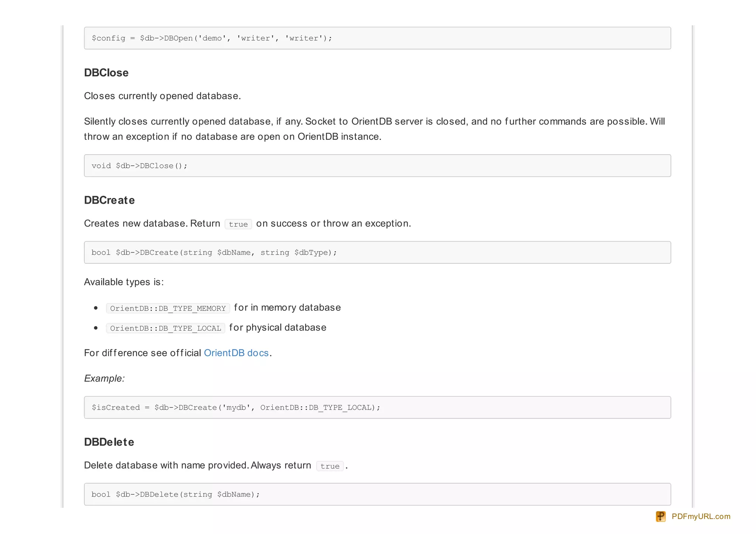This screenshot has width=756, height=534.
Task: Click the DB_TYPE_LOCAL inline code in list
Action: [165, 328]
